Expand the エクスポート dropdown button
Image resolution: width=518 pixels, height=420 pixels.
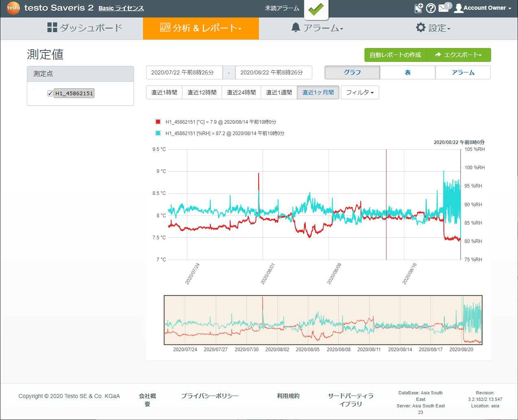(459, 55)
